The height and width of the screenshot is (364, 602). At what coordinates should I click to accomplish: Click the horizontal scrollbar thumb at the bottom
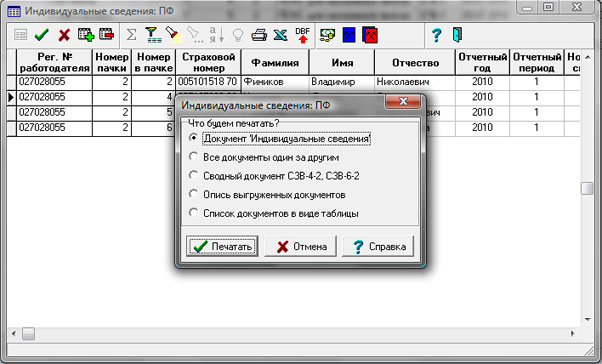[x=28, y=333]
